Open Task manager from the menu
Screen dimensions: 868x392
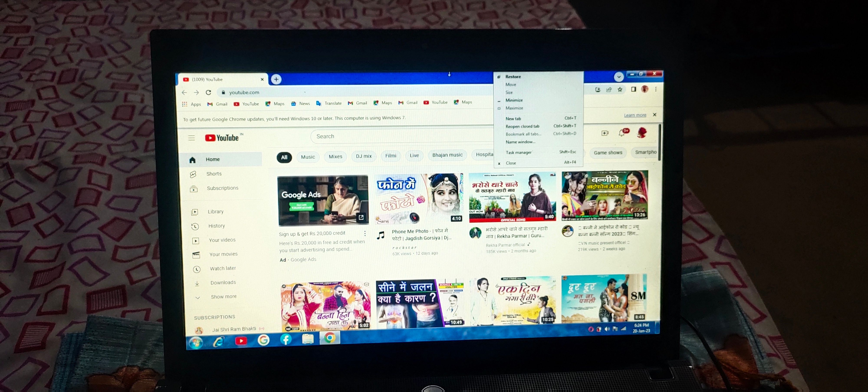538,153
